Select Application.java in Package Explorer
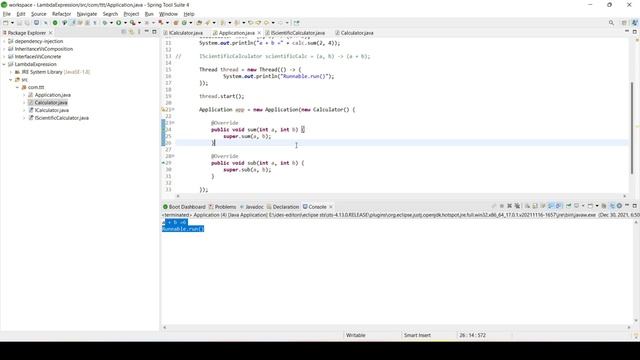 pos(52,95)
